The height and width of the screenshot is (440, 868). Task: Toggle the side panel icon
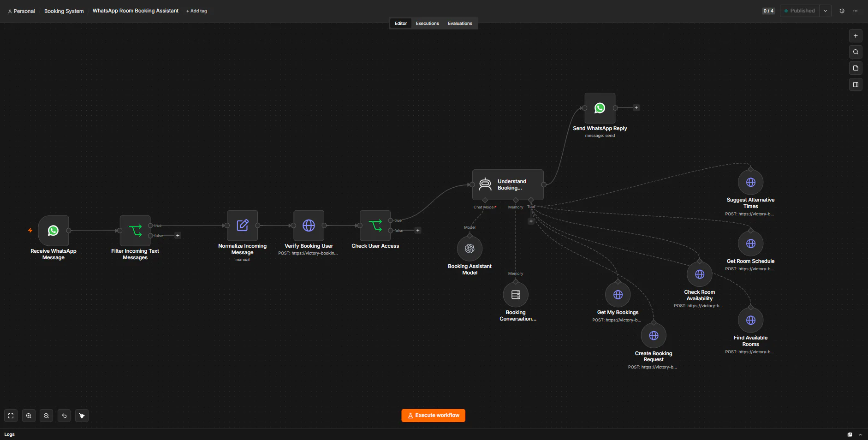tap(856, 84)
